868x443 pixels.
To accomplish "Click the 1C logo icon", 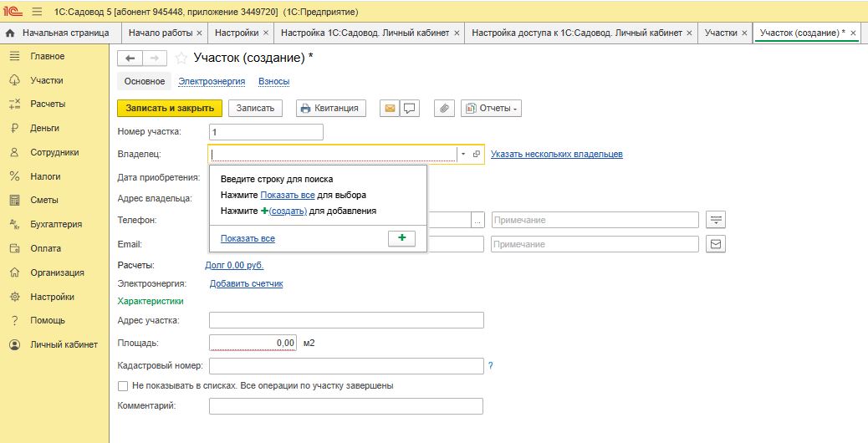I will coord(13,12).
